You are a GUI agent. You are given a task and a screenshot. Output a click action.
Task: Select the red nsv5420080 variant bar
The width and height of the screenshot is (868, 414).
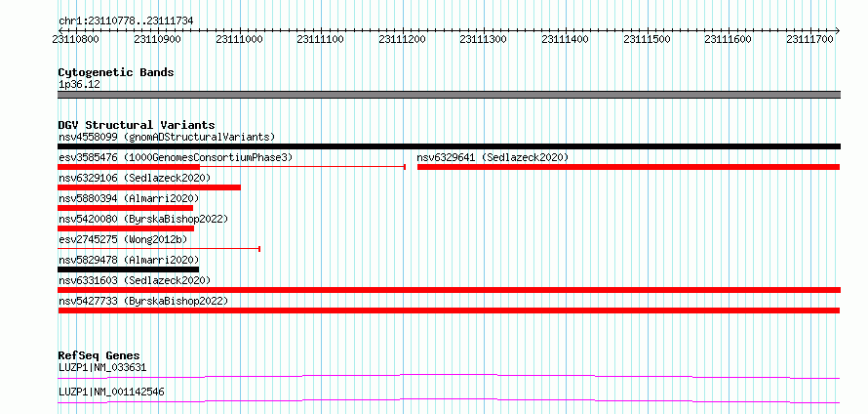126,228
